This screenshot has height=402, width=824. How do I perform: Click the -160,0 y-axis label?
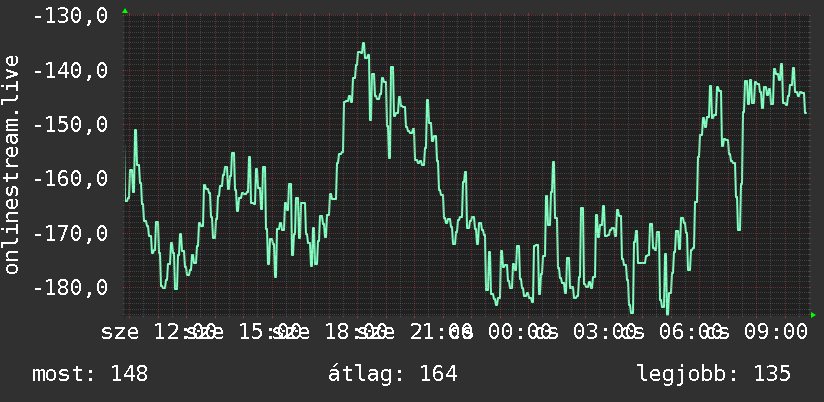click(x=70, y=179)
